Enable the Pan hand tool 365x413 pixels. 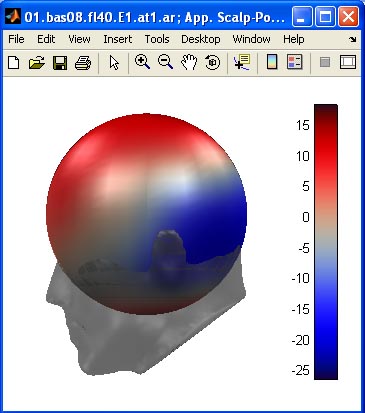[189, 62]
